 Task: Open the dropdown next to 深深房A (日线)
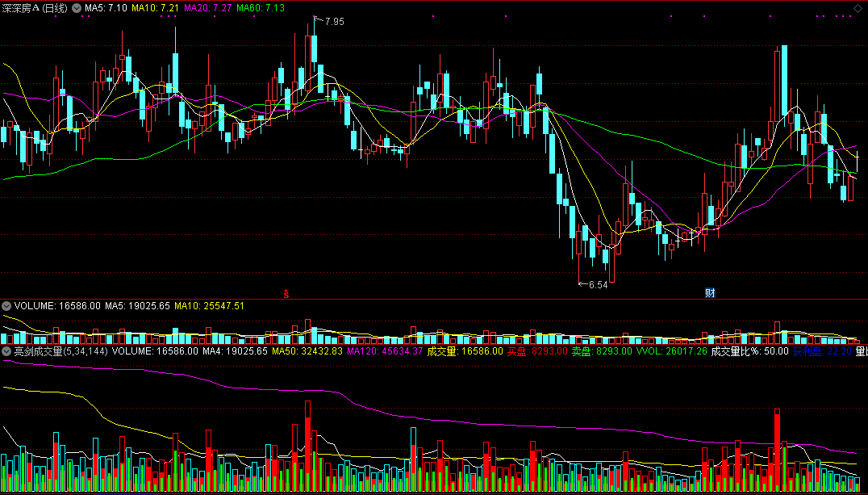pos(76,8)
